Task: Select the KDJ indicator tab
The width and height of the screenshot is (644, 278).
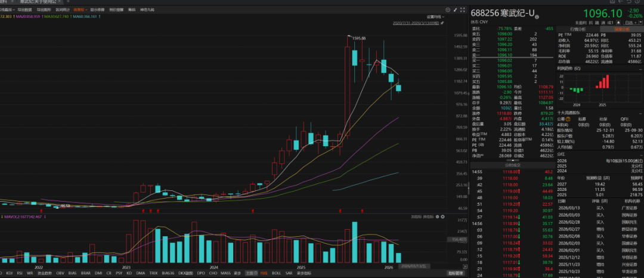Action: coord(10,273)
